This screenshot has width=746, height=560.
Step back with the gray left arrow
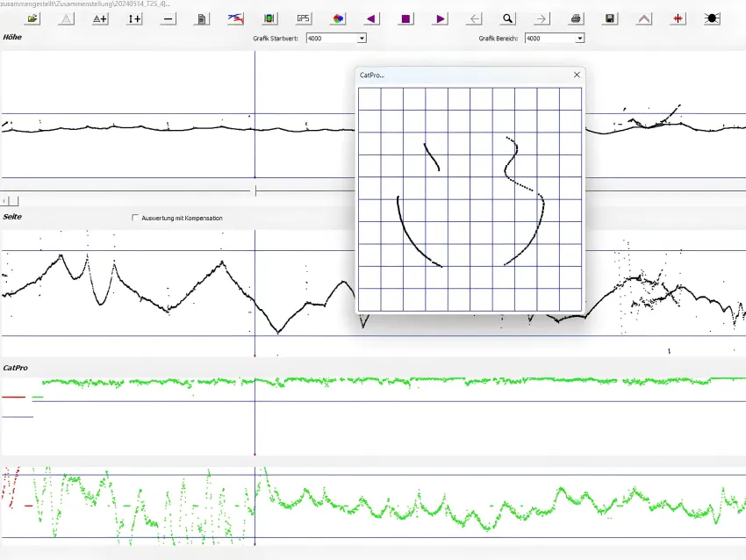pos(474,19)
